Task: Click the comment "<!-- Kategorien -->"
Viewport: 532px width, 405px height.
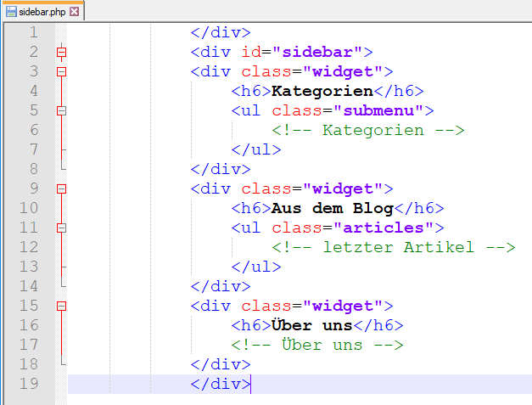Action: coord(368,130)
